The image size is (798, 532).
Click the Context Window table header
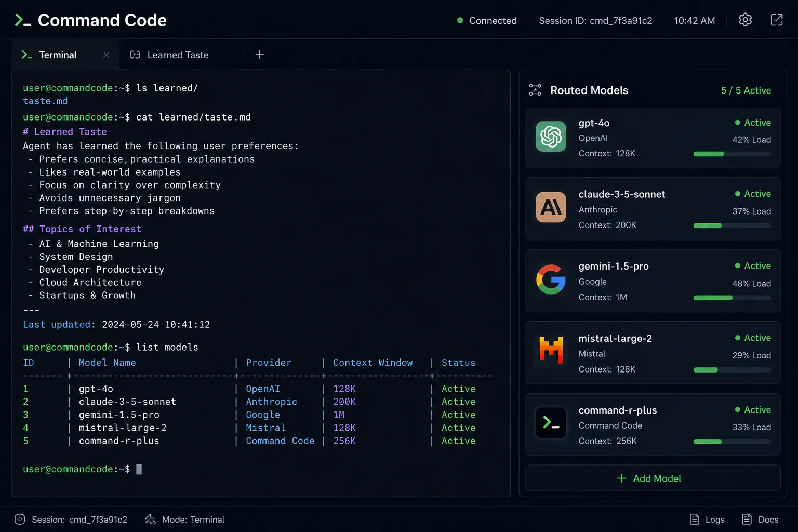tap(373, 363)
